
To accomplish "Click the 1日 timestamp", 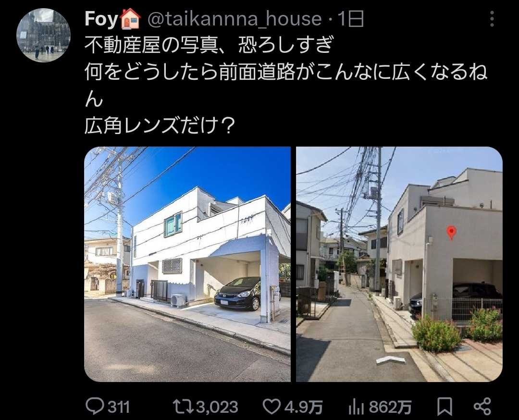I will 350,19.
